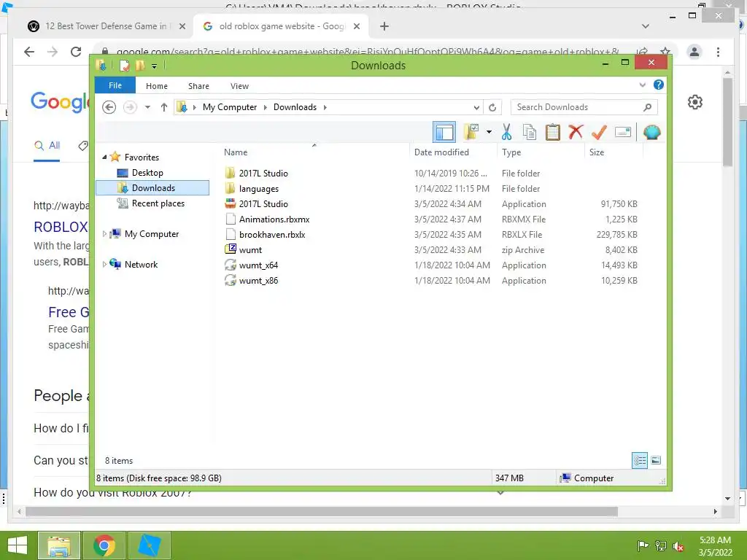Select the 2017L Studio application file
Screen dimensions: 747x560
263,204
